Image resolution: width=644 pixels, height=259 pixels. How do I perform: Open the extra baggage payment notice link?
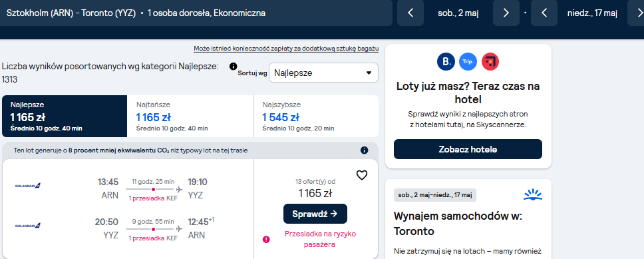click(x=286, y=49)
